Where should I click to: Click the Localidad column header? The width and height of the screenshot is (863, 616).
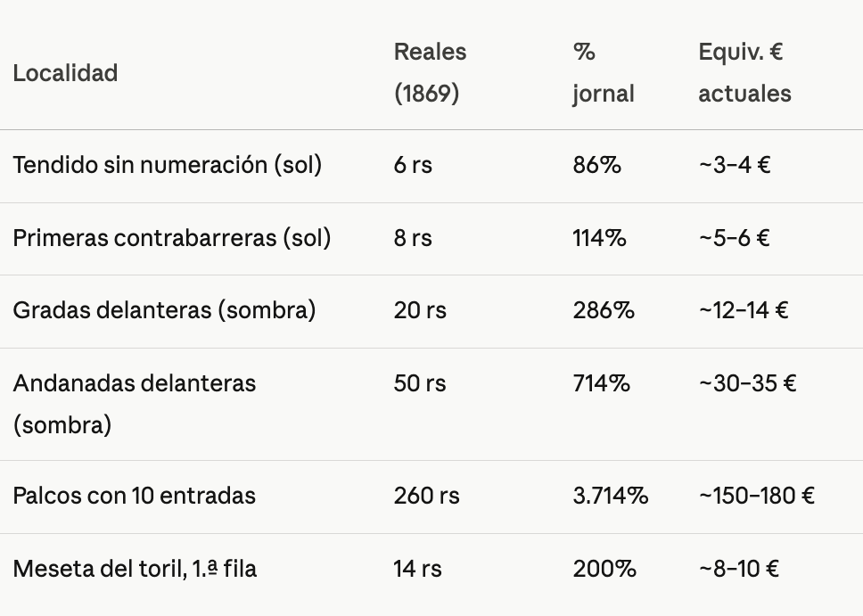coord(65,73)
